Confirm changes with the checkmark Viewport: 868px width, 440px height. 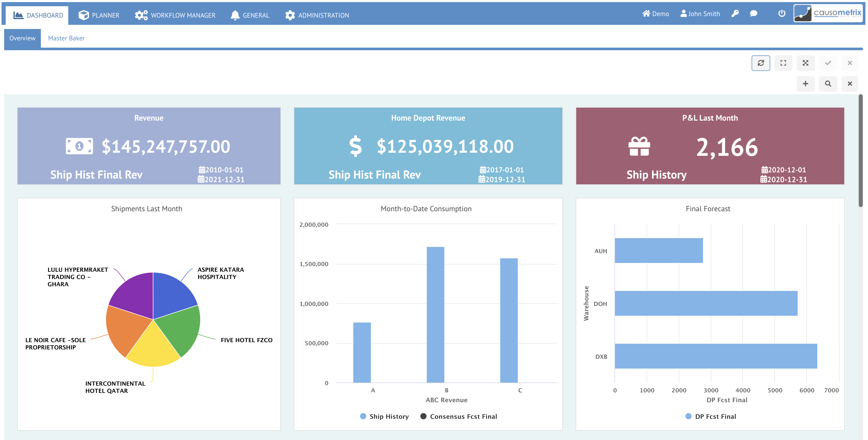(828, 63)
